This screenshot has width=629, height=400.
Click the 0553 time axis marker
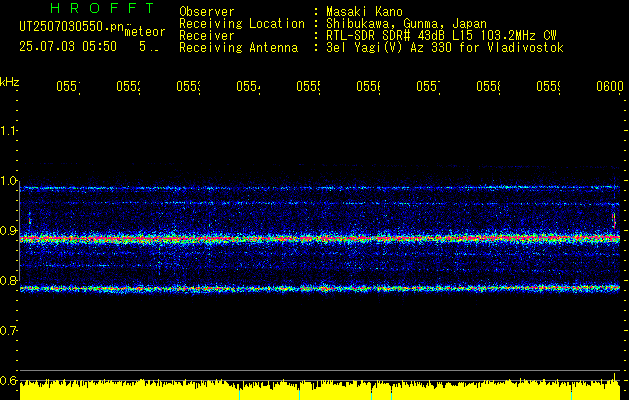pos(189,87)
